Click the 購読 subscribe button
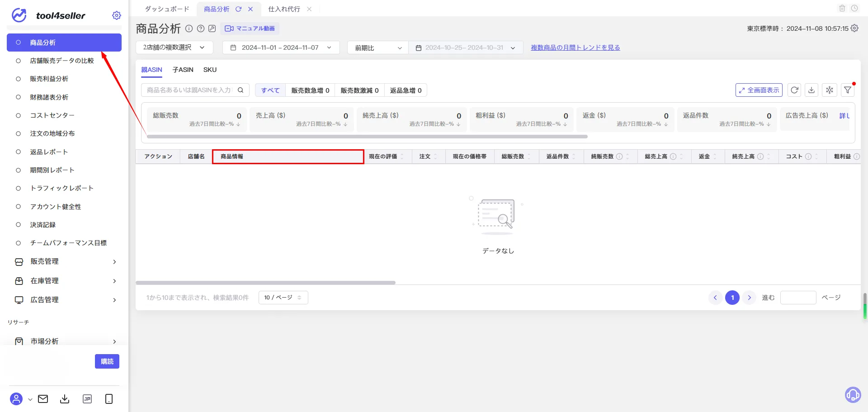Screen dimensions: 868x412 point(107,361)
